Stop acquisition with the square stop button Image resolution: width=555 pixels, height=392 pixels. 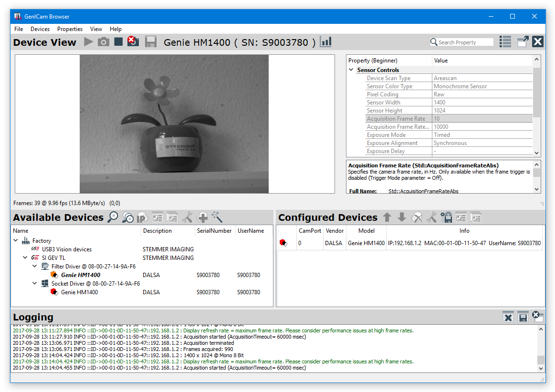[x=118, y=42]
